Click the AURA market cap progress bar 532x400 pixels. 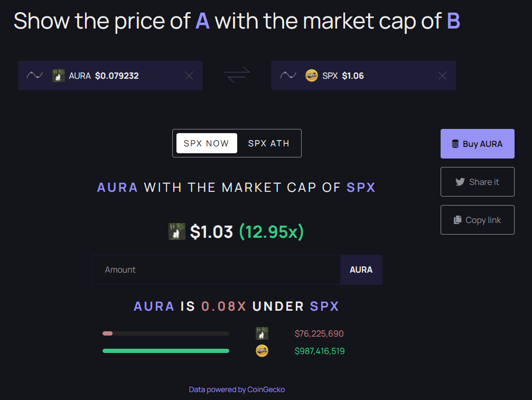point(166,333)
